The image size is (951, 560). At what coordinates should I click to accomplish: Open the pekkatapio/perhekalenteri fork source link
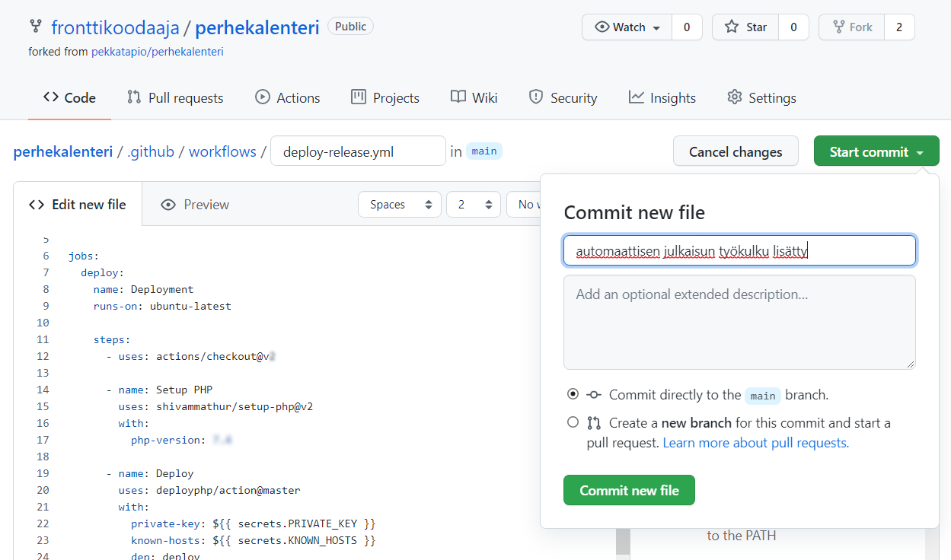(x=158, y=52)
